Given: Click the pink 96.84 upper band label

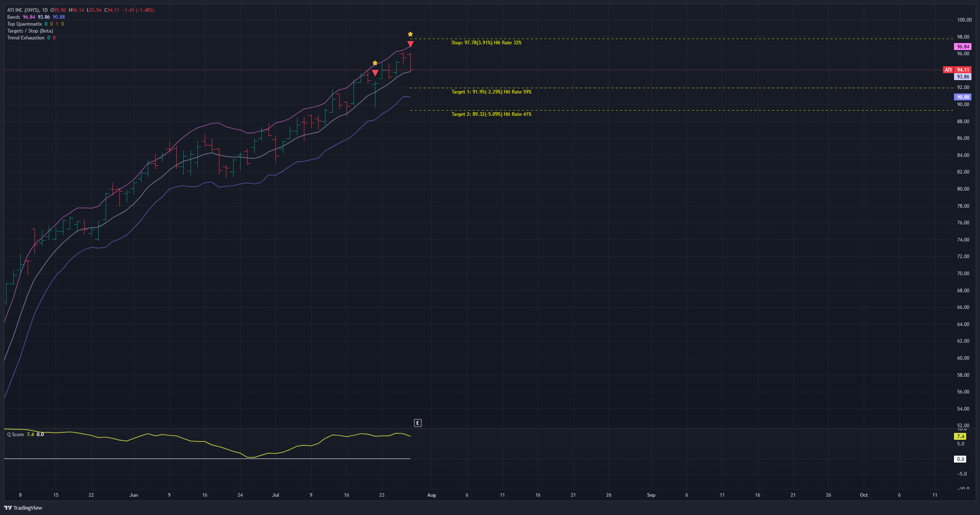Looking at the screenshot, I should [962, 47].
